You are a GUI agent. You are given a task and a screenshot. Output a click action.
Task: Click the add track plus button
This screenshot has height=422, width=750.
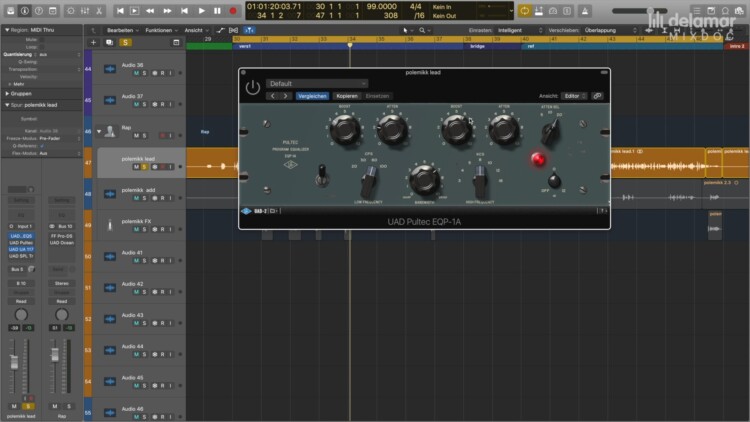93,43
